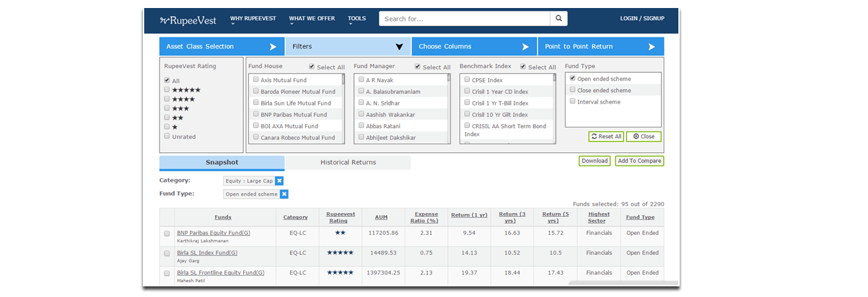868x297 pixels.
Task: Sort by Expense Ratio column header
Action: tap(425, 217)
